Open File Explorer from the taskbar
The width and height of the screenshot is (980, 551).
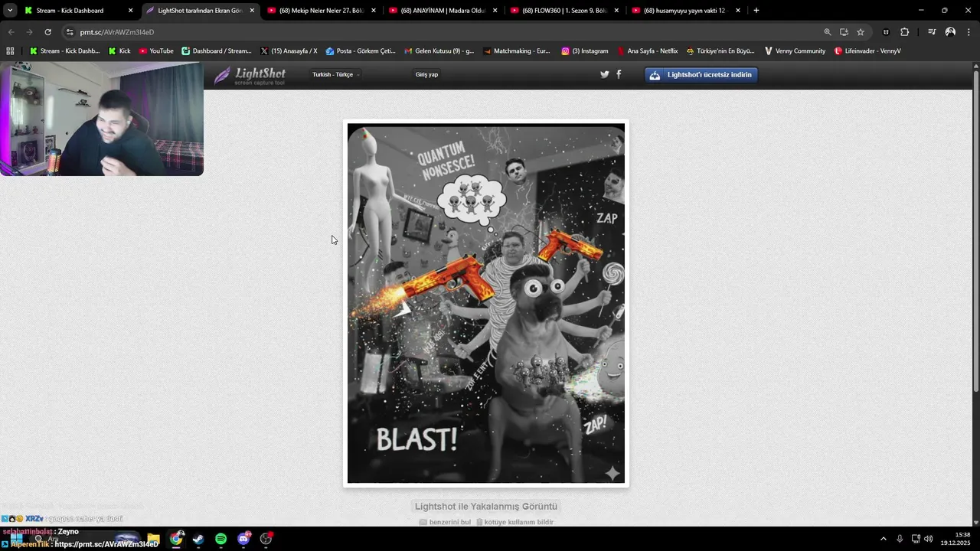tap(153, 539)
